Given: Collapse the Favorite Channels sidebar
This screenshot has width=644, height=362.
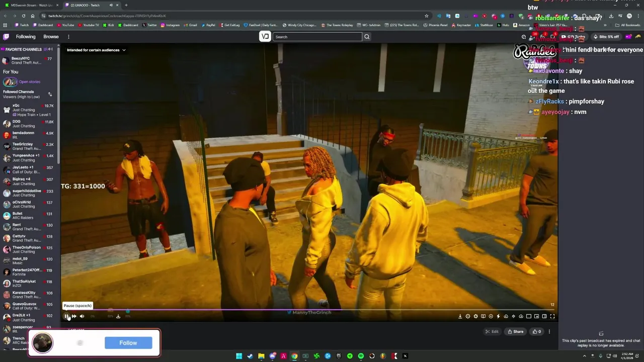Looking at the screenshot, I should pos(50,49).
